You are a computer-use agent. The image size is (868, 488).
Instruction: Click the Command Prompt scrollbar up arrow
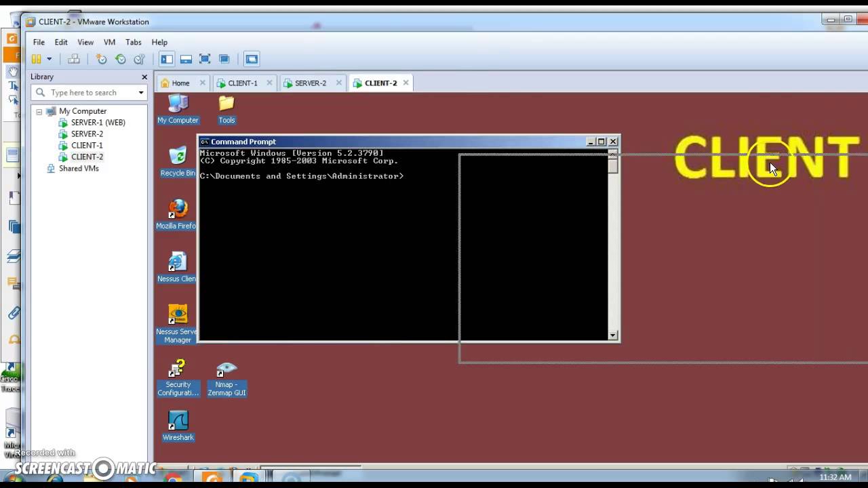(x=613, y=153)
